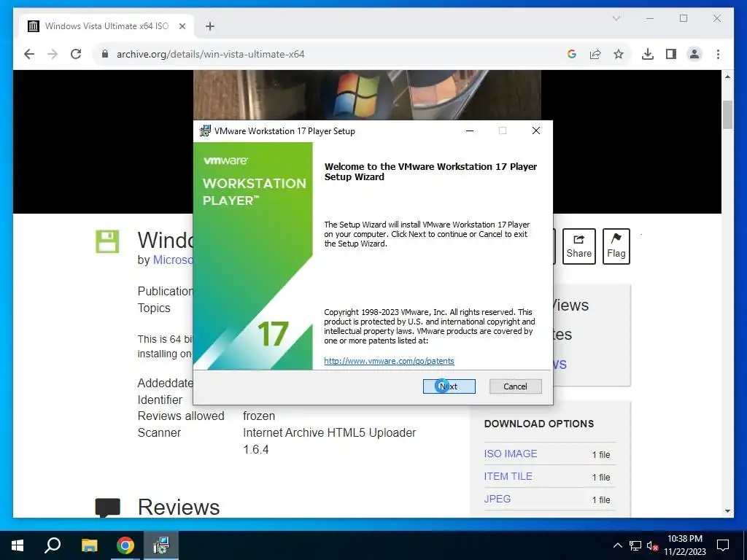
Task: Select Windows Vista Ultimate x64 ISO tab
Action: [x=107, y=26]
